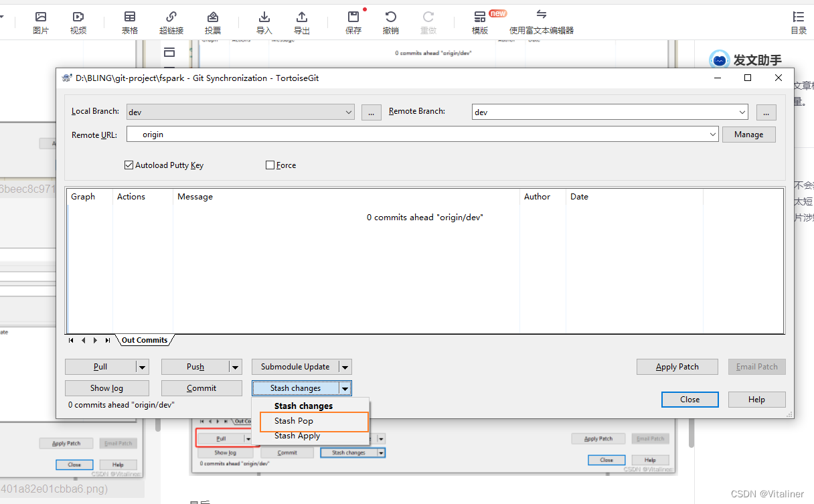Open remote management via Manage button

click(x=748, y=134)
